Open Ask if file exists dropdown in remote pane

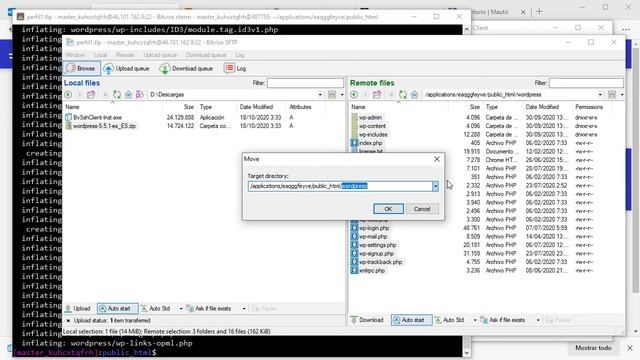coord(538,320)
